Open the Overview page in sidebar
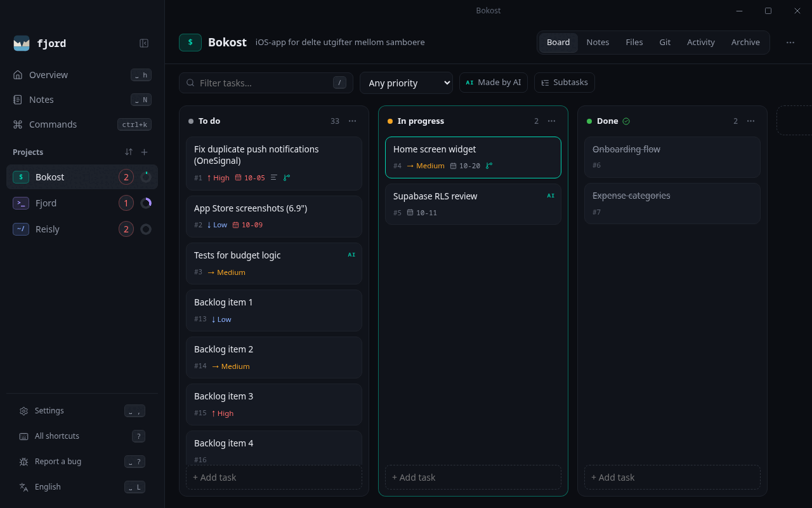The image size is (812, 508). click(82, 75)
